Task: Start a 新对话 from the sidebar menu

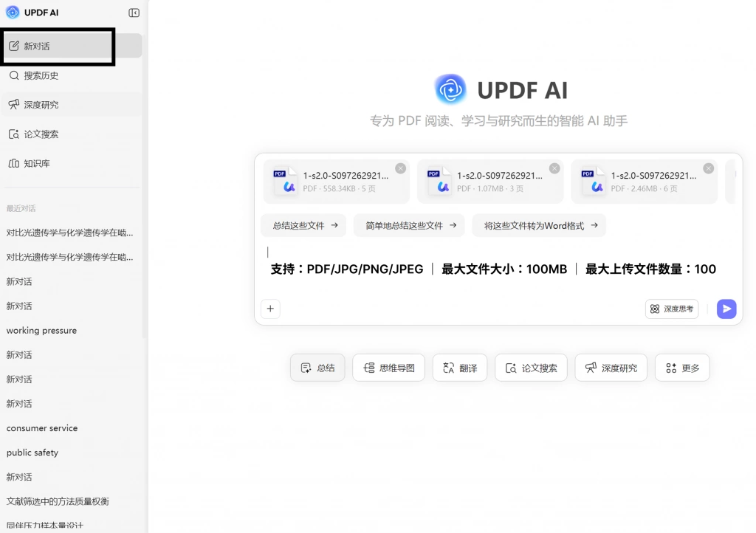Action: click(72, 47)
